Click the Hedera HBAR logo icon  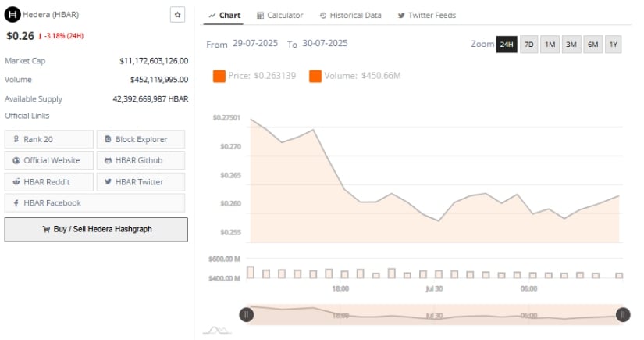[12, 15]
